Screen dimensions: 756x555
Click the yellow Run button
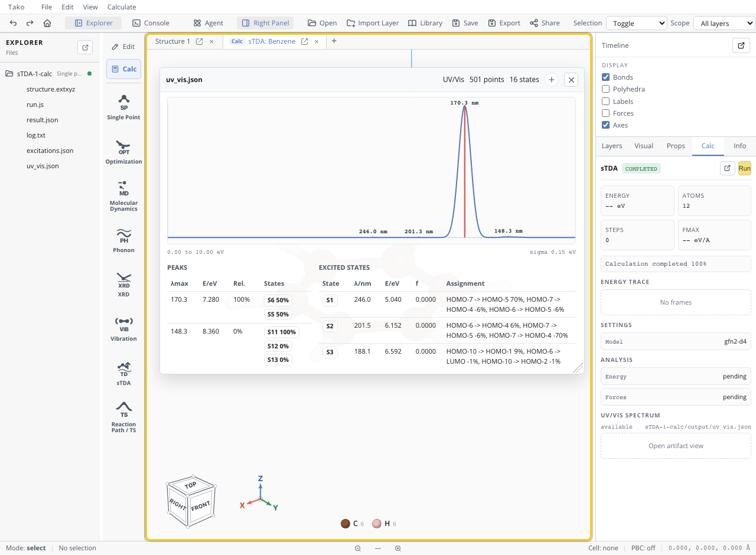744,168
